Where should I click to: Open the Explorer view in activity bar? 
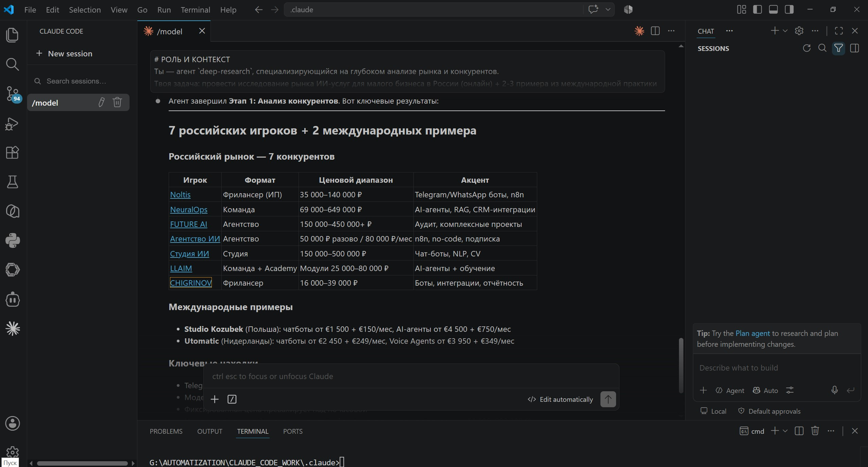pyautogui.click(x=13, y=35)
